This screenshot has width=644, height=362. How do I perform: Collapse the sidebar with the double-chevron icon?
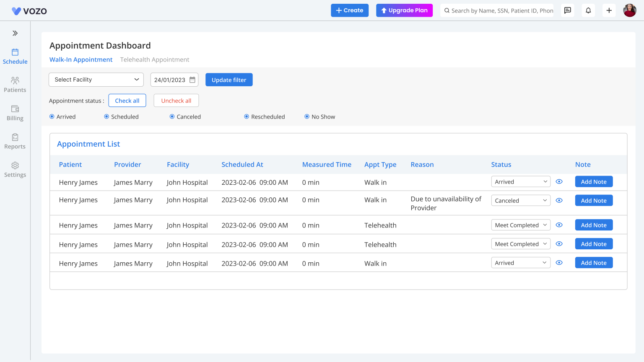pyautogui.click(x=15, y=33)
